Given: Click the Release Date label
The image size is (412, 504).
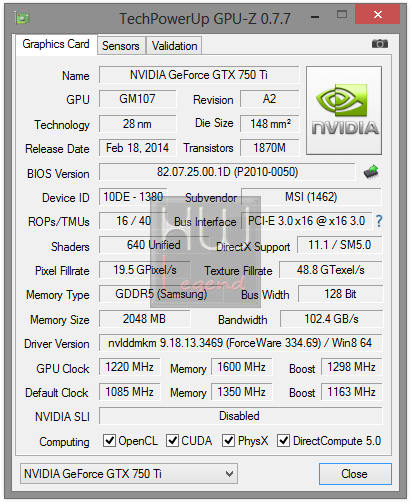Looking at the screenshot, I should pos(57,149).
